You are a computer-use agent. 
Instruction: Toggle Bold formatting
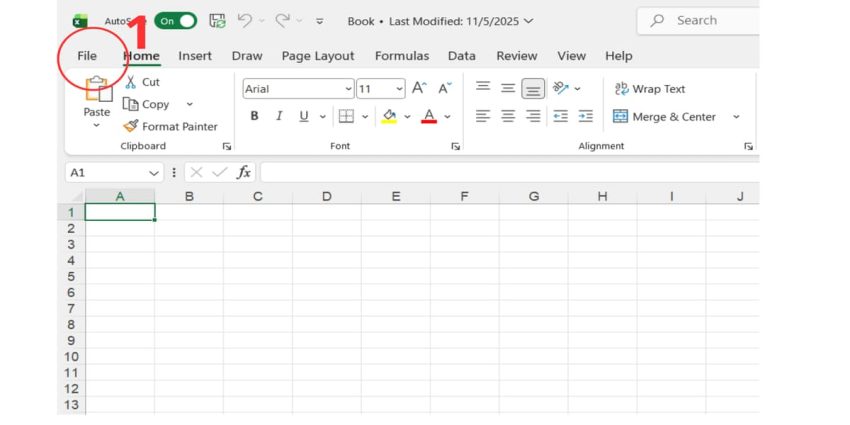254,116
